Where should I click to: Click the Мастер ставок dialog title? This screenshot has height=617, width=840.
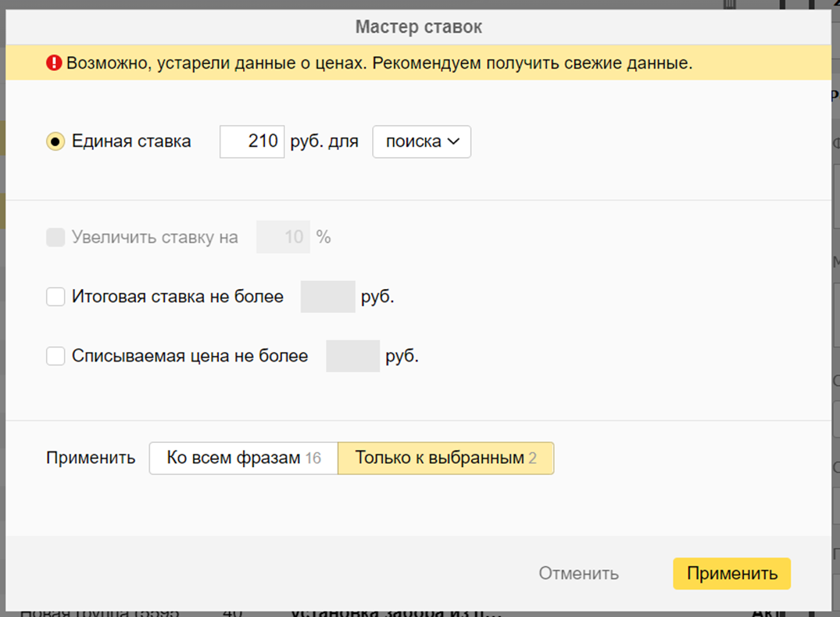(x=419, y=27)
